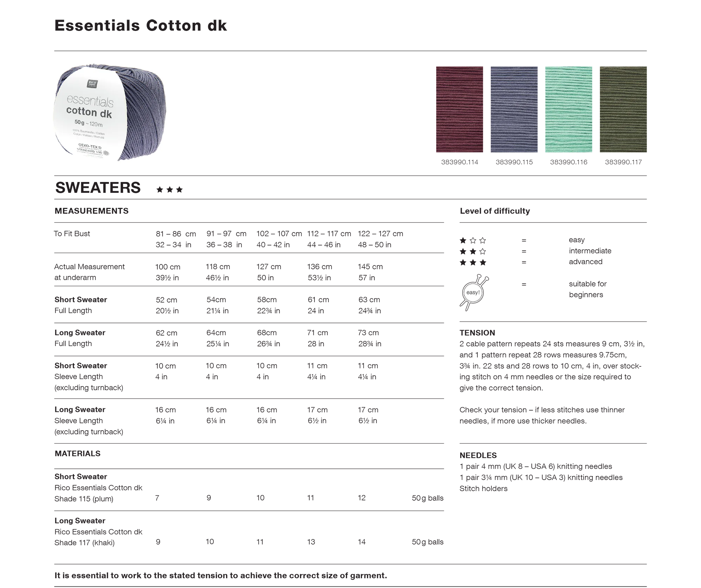
Task: Click the suitable for beginners text
Action: tap(587, 289)
